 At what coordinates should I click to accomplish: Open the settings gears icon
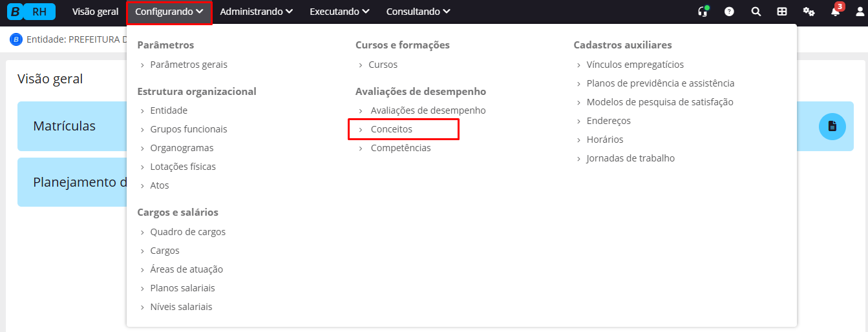[x=809, y=12]
